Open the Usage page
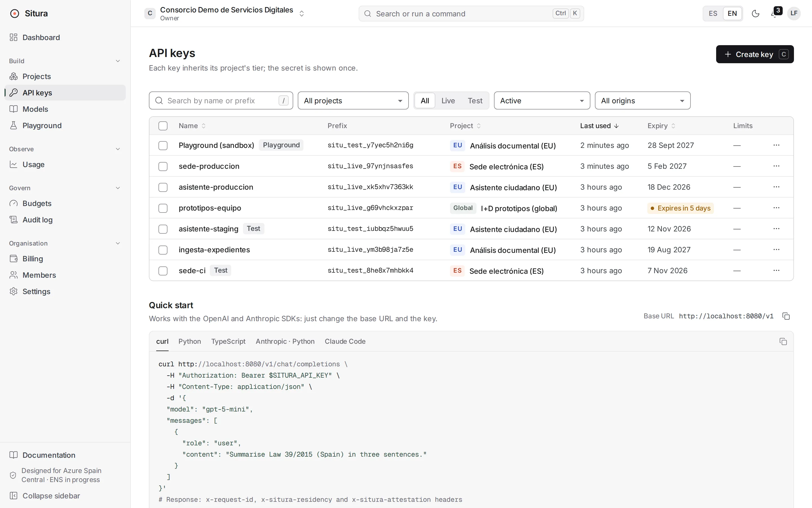 click(65, 164)
